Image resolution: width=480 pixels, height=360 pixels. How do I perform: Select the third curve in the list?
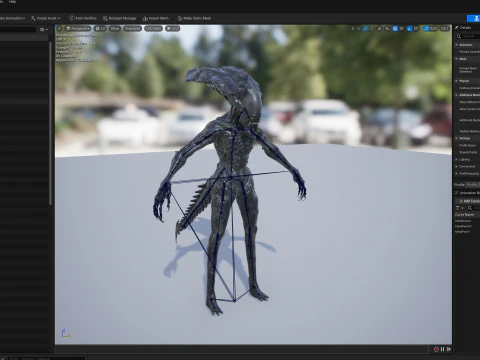pyautogui.click(x=463, y=232)
